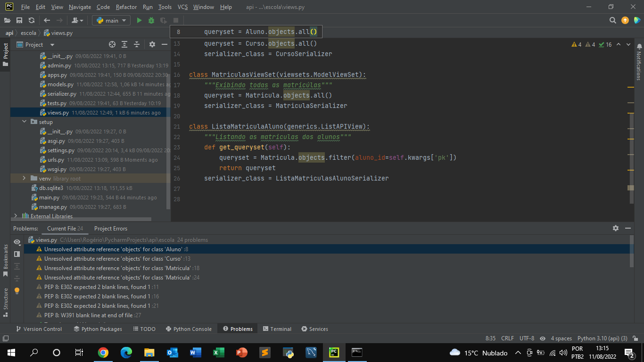The height and width of the screenshot is (362, 644).
Task: Hide the Problems panel with minus icon
Action: click(x=628, y=228)
